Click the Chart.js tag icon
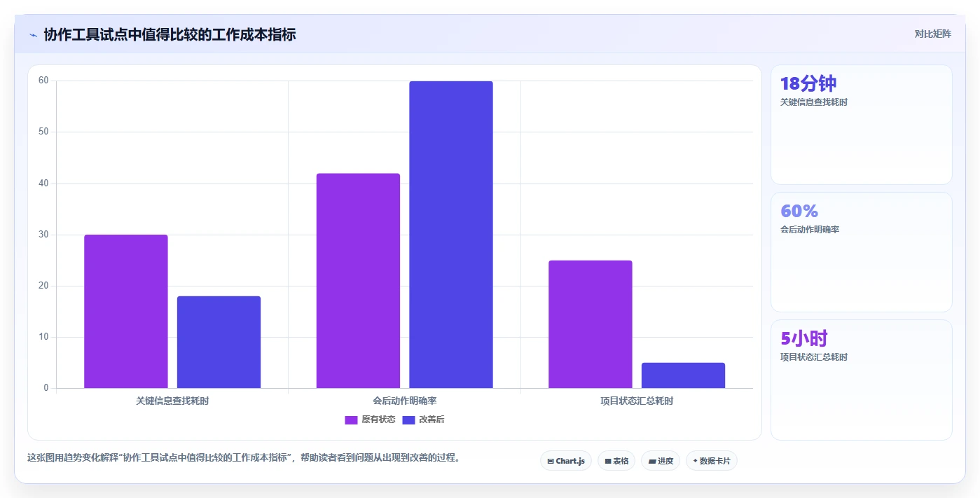Viewport: 980px width, 498px height. pos(551,462)
